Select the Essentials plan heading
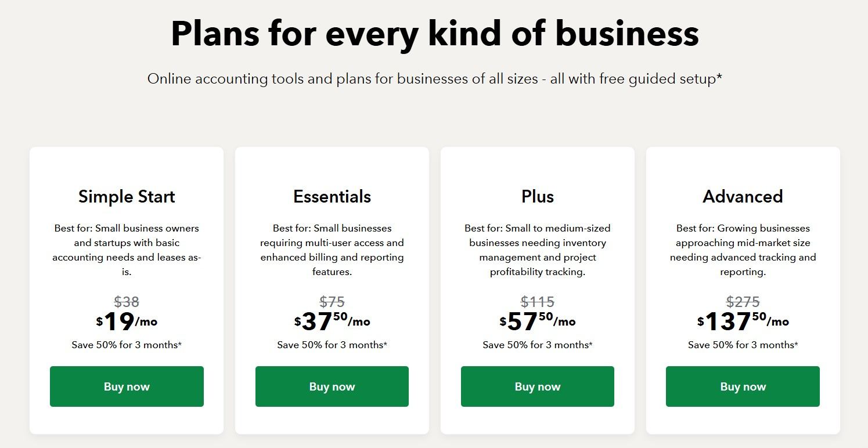Screen dimensions: 868x448 [x=332, y=196]
